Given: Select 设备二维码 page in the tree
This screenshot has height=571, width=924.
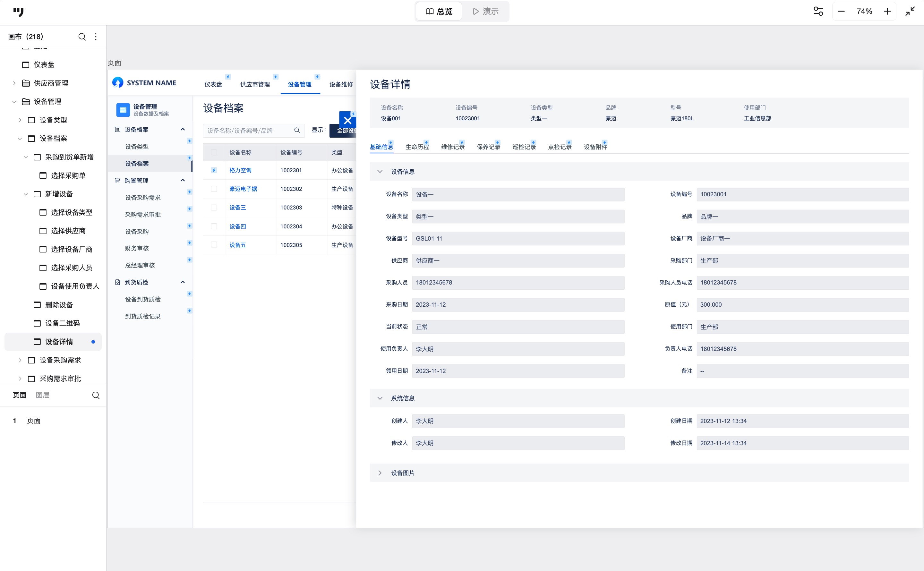Looking at the screenshot, I should 62,323.
